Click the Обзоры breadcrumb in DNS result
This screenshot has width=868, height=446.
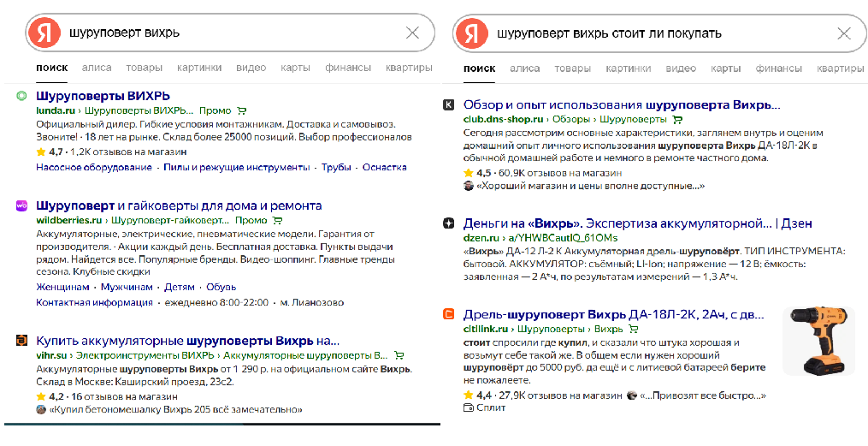570,120
